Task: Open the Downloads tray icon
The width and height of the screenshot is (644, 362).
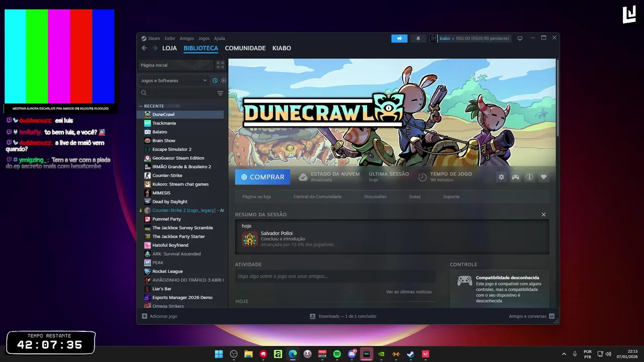Action: 312,316
